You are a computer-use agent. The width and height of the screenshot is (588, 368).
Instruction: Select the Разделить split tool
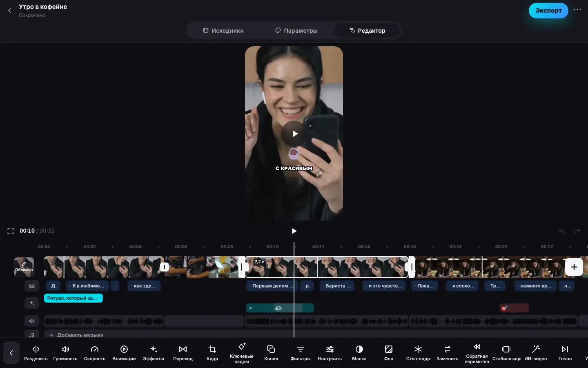[36, 353]
